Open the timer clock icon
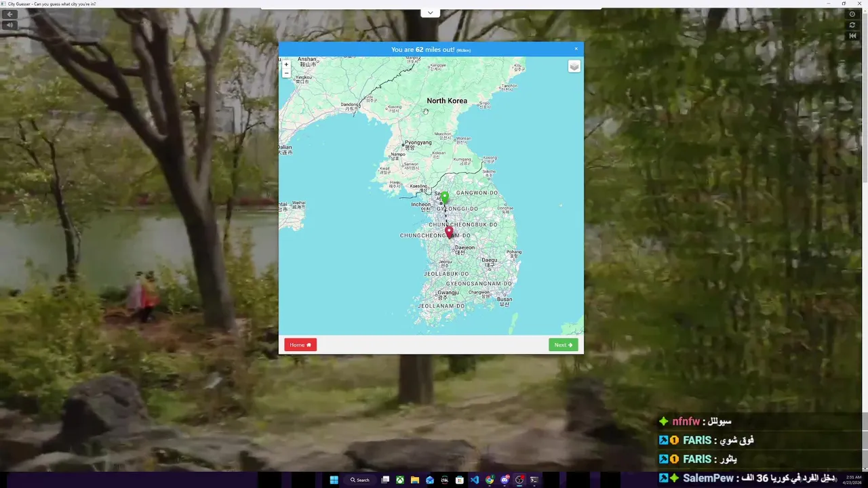 tap(852, 14)
